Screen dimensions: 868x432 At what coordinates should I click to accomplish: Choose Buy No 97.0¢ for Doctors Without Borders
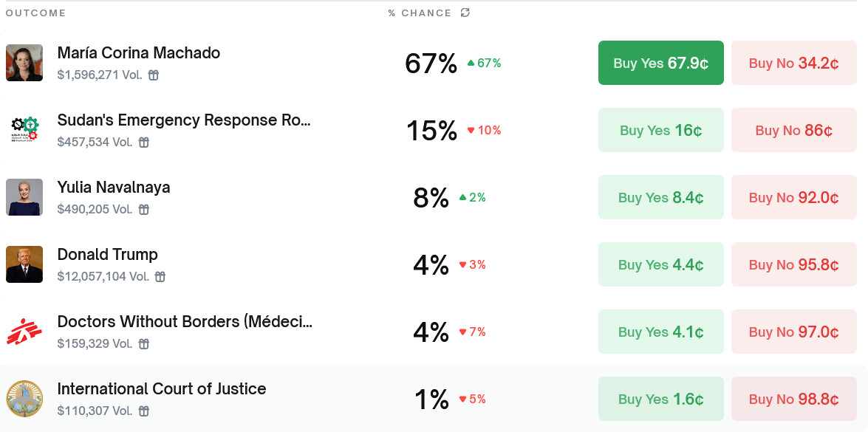(x=793, y=332)
